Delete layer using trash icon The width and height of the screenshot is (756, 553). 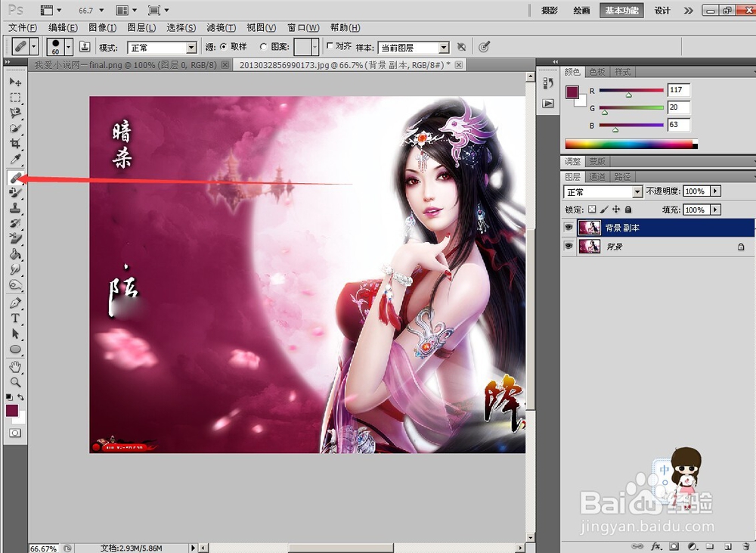(x=746, y=547)
